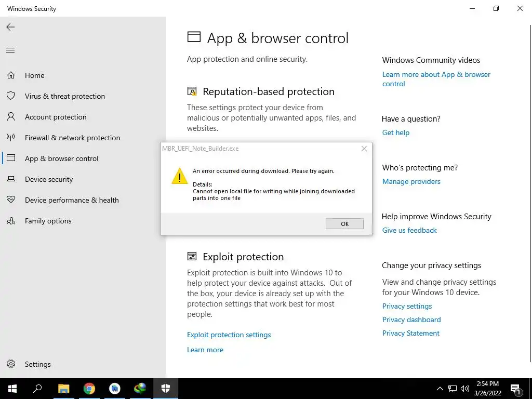Screen dimensions: 532x399
Task: Open Privacy dashboard link
Action: (411, 320)
